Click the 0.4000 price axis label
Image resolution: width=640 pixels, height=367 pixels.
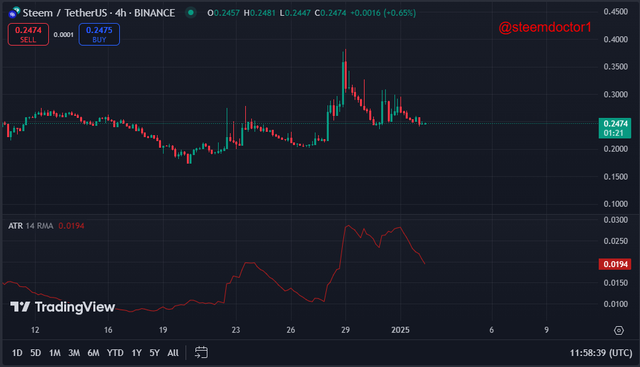tap(616, 39)
